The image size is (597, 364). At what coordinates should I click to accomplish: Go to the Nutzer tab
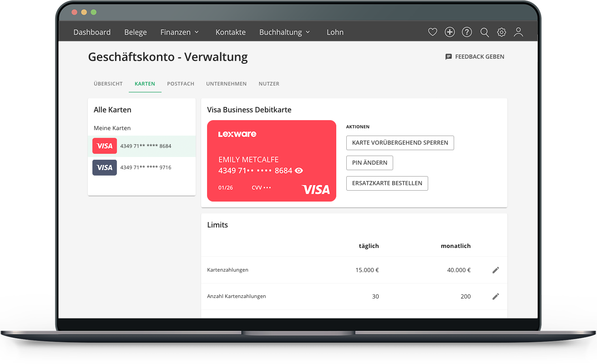(269, 84)
